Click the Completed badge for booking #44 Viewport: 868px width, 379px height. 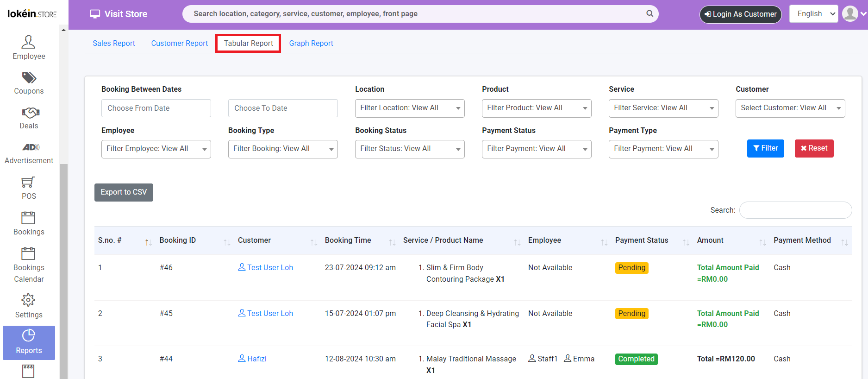point(636,359)
